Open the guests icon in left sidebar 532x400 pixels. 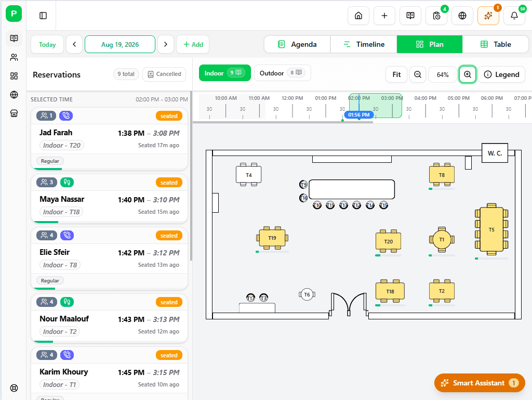[14, 57]
